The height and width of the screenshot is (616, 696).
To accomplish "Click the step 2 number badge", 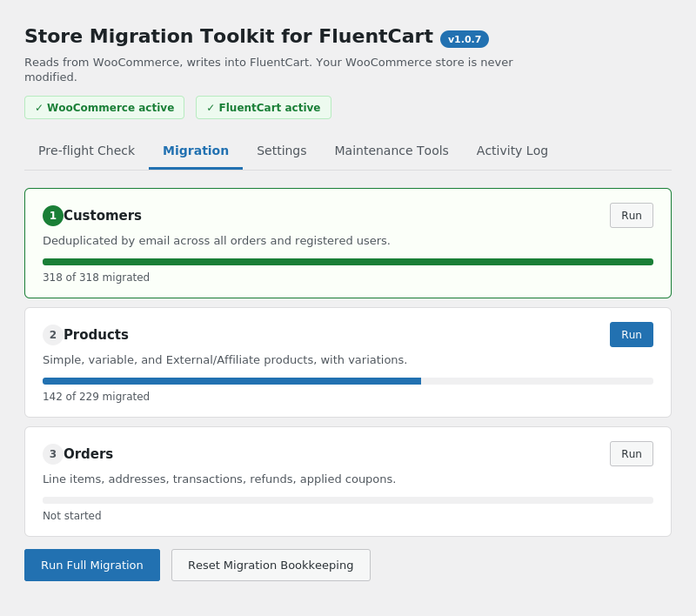I will (x=53, y=335).
